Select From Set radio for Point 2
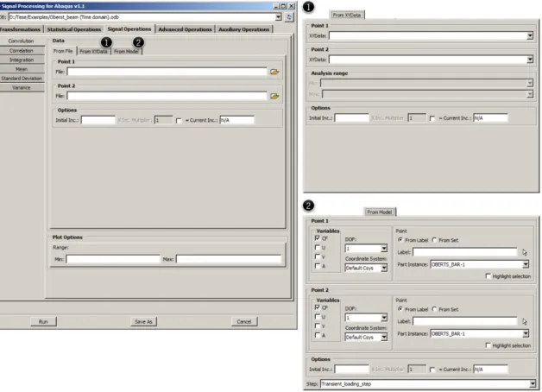542x392 pixels. pyautogui.click(x=434, y=309)
